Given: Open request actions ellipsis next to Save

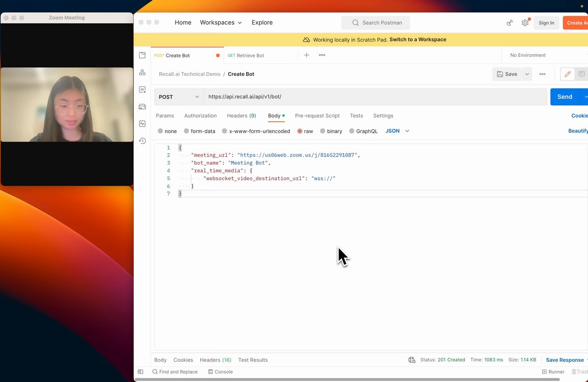Looking at the screenshot, I should tap(543, 74).
